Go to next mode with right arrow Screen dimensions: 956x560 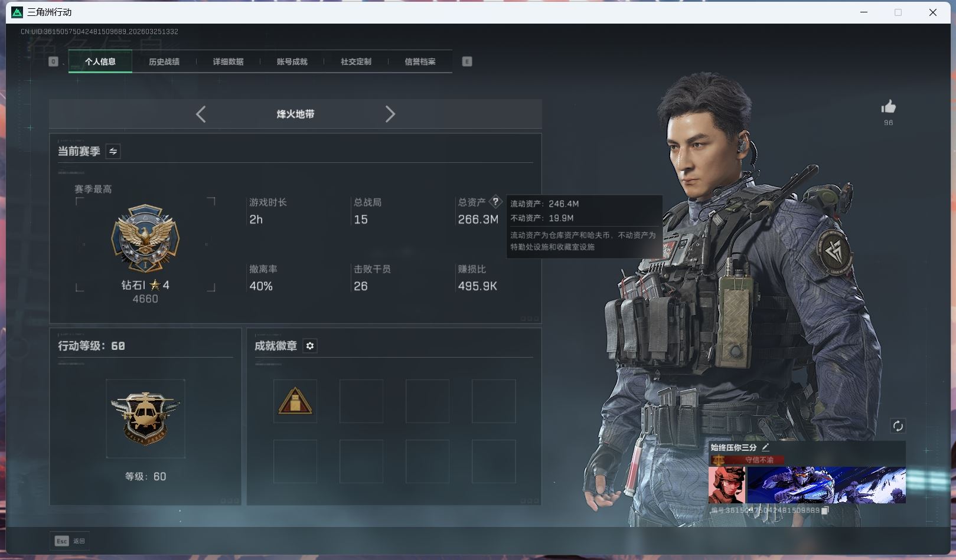[390, 114]
